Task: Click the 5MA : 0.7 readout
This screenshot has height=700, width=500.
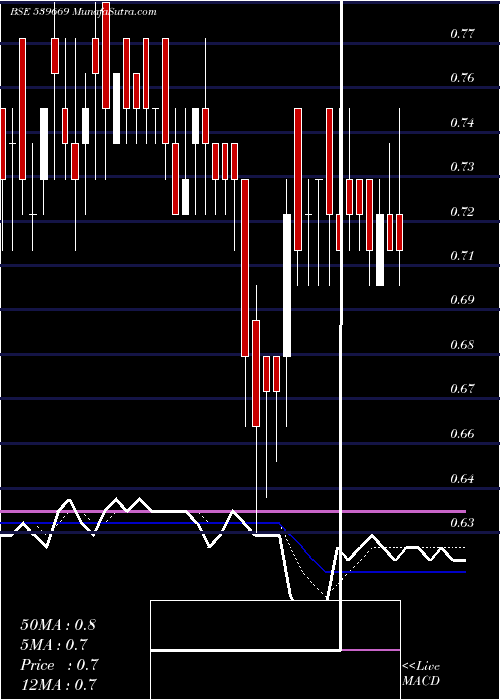Action: [x=54, y=645]
